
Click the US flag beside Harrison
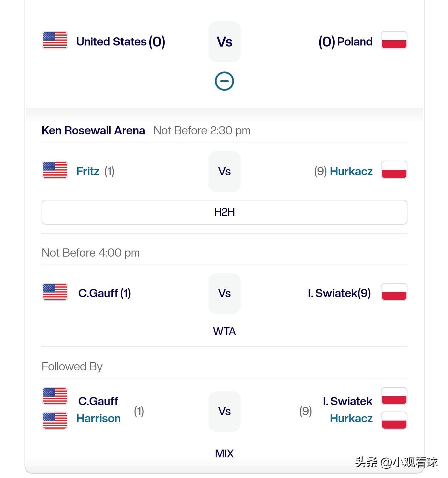click(55, 421)
